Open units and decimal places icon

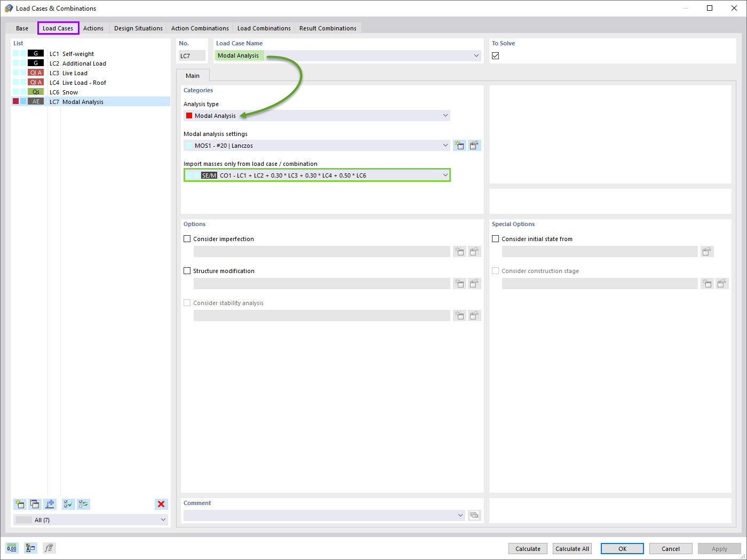12,548
